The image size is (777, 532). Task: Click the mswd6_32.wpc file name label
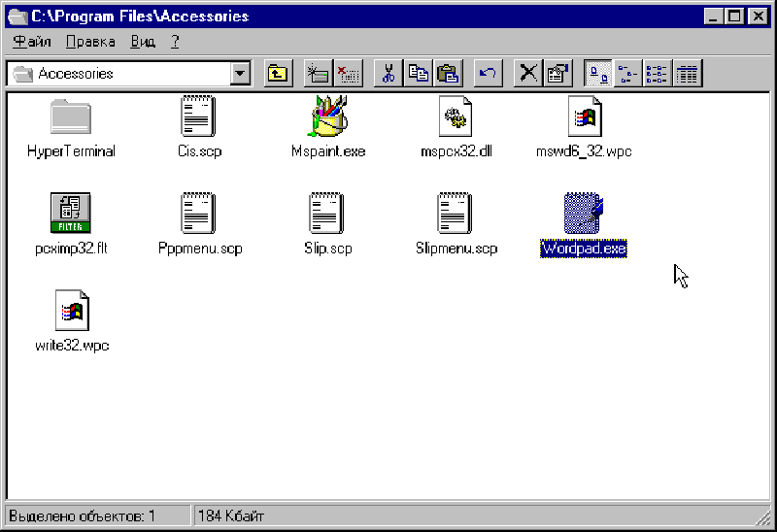click(584, 151)
